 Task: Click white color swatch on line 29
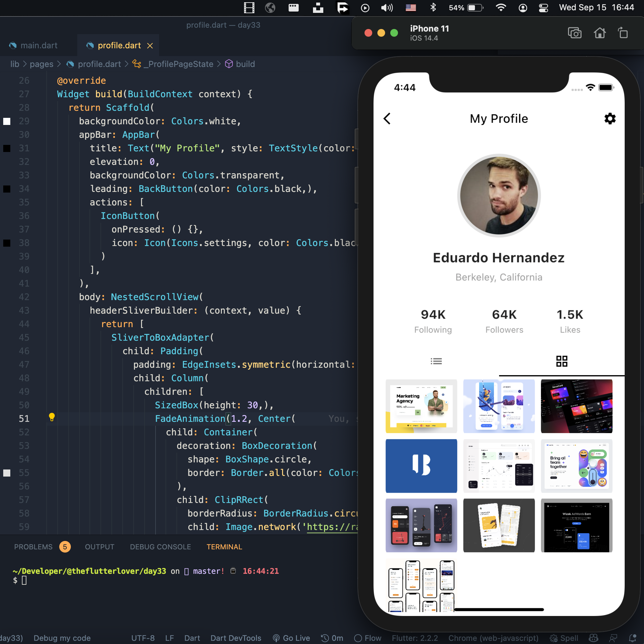coord(7,121)
